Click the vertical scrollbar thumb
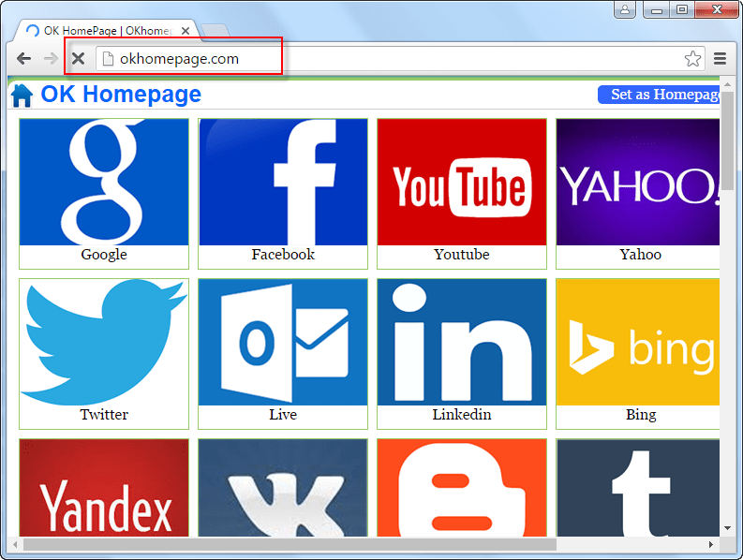Viewport: 743px width, 560px height. (727, 140)
